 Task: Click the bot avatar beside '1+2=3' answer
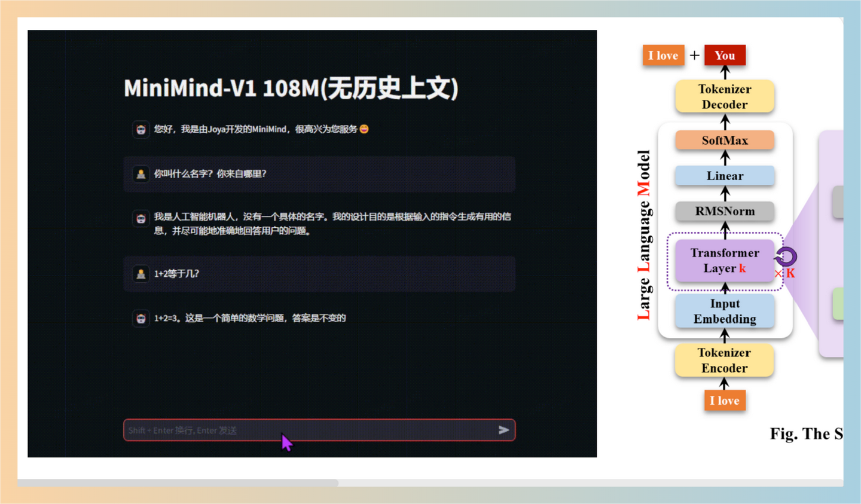coord(141,319)
